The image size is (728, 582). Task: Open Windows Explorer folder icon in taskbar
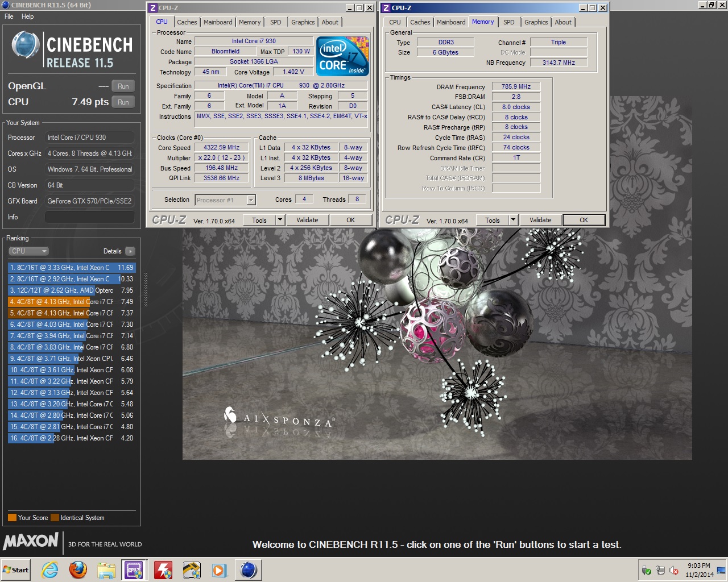[x=106, y=570]
